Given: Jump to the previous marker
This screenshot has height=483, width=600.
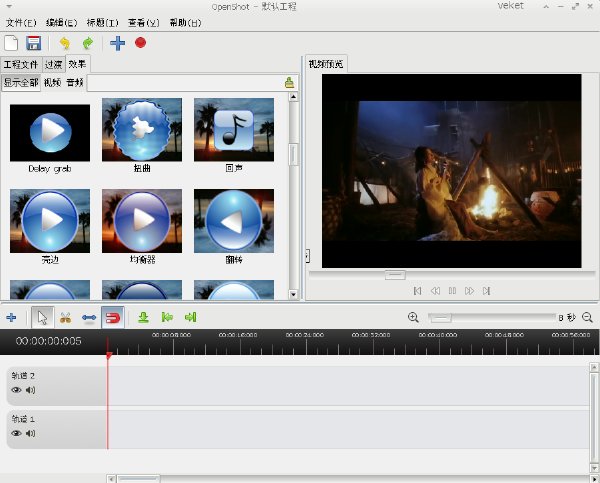Looking at the screenshot, I should pyautogui.click(x=167, y=317).
